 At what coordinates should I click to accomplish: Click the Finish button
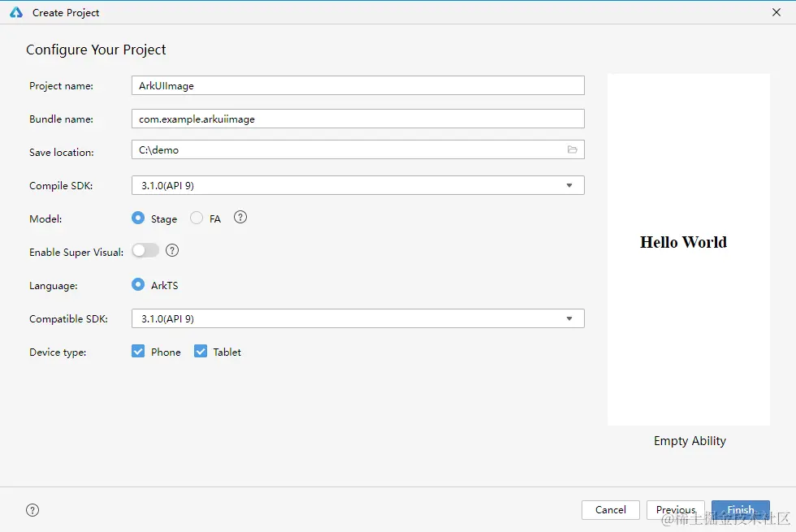coord(741,510)
